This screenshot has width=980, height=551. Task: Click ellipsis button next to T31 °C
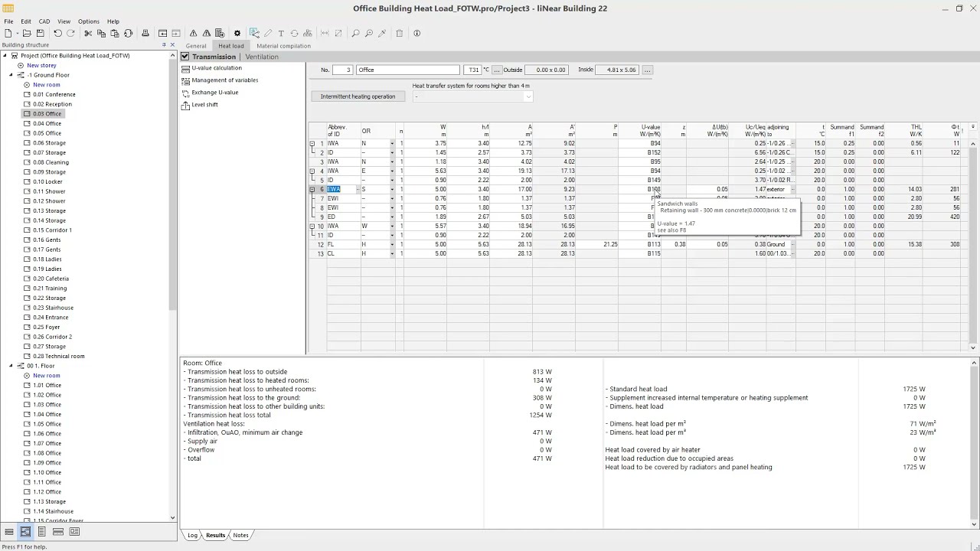496,70
